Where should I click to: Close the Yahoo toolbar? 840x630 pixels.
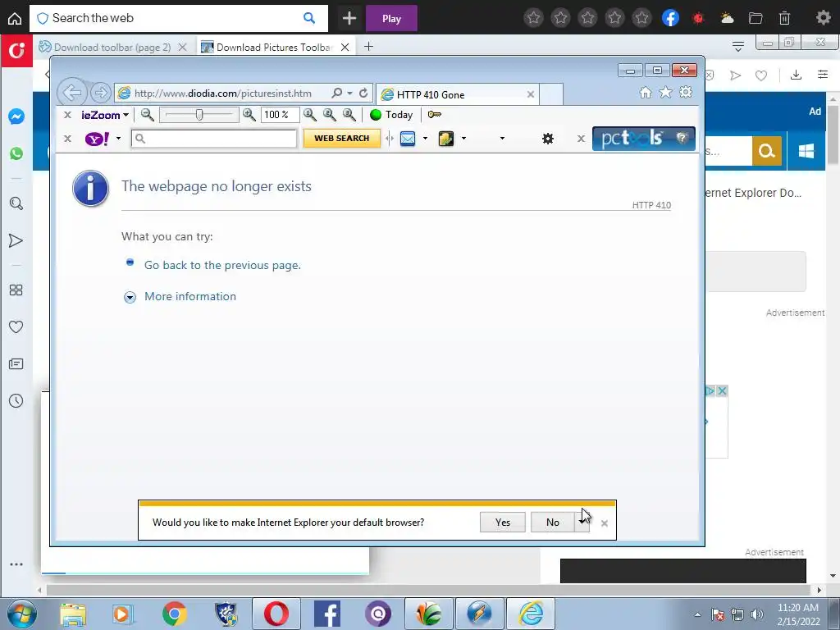(67, 138)
